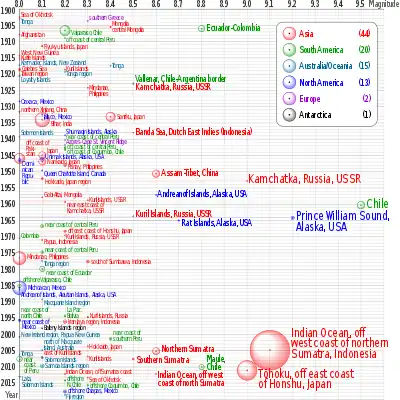400x400 pixels.
Task: Click the Afghanistan label
Action: click(33, 35)
